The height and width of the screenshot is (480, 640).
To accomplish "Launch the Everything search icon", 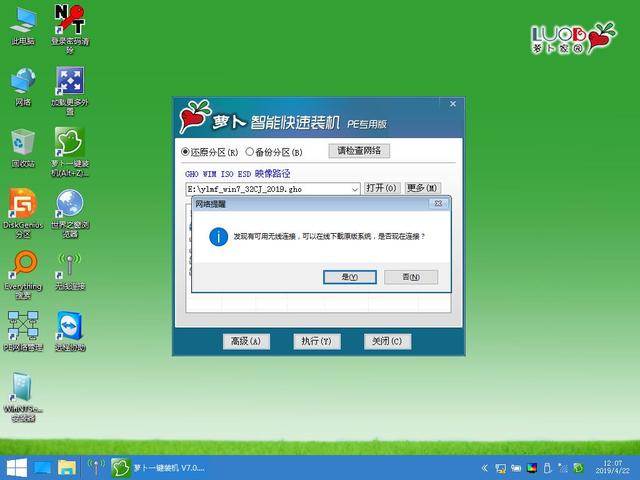I will pos(23,275).
